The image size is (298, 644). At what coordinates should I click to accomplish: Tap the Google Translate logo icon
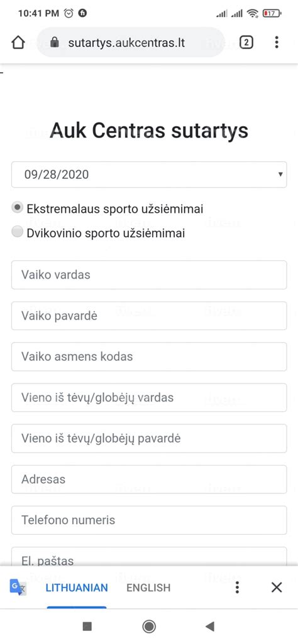(x=18, y=588)
